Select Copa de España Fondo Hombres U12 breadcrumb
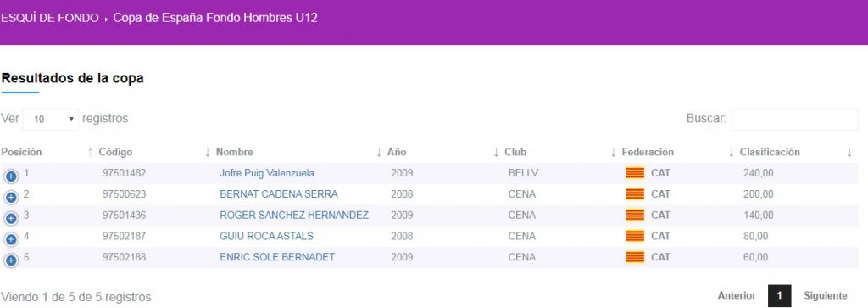This screenshot has width=868, height=308. (x=215, y=18)
